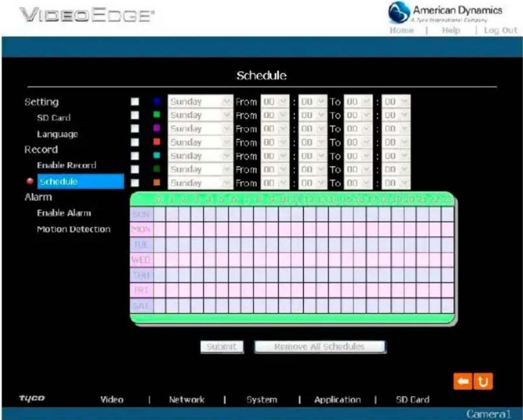Enable the orange schedule row checkbox
Viewport: 523px width, 420px height.
click(x=135, y=183)
